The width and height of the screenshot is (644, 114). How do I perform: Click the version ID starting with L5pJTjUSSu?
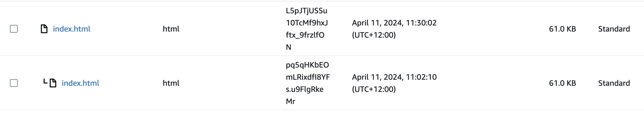coord(306,11)
